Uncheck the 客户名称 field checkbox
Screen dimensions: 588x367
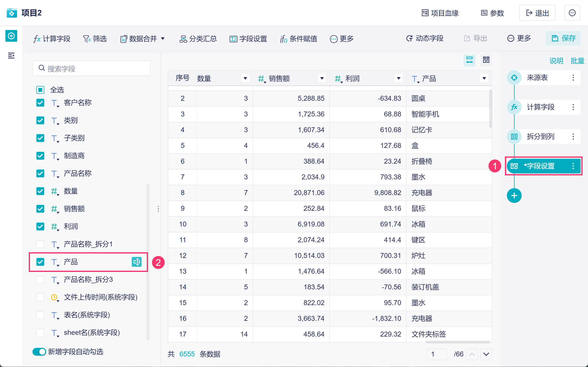[40, 103]
